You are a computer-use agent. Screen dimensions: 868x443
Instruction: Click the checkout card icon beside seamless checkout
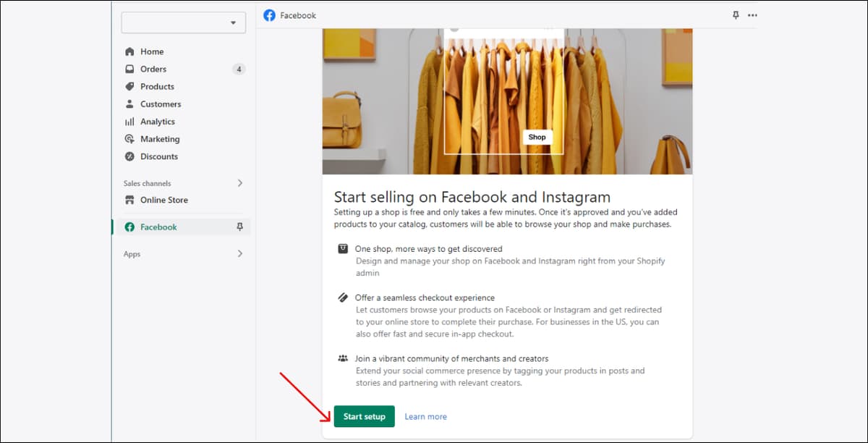pos(343,298)
